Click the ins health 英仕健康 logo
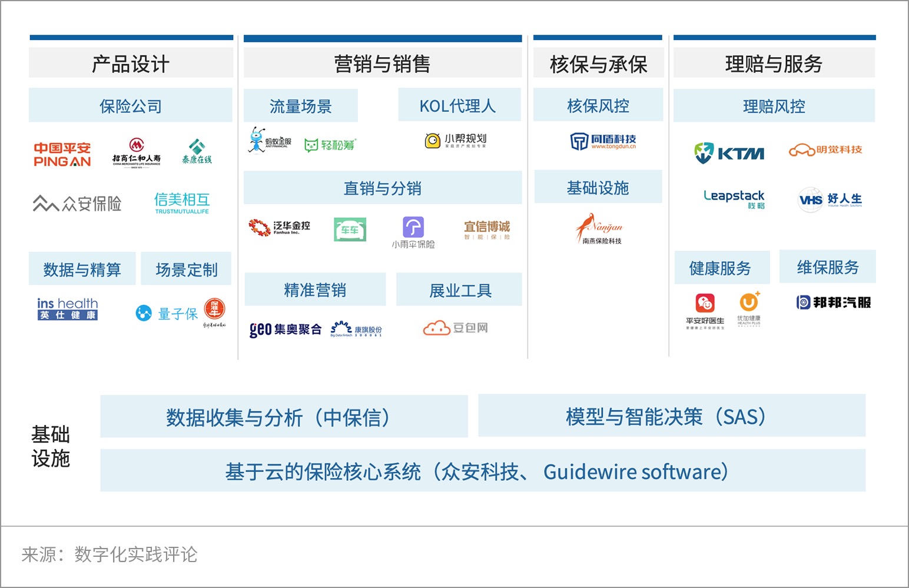Image resolution: width=909 pixels, height=588 pixels. click(x=67, y=308)
